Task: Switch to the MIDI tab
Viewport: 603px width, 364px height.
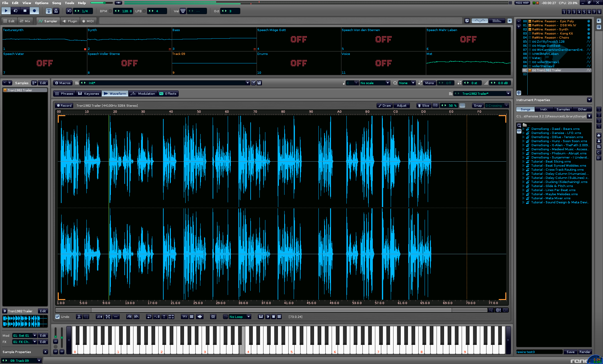Action: click(x=88, y=21)
